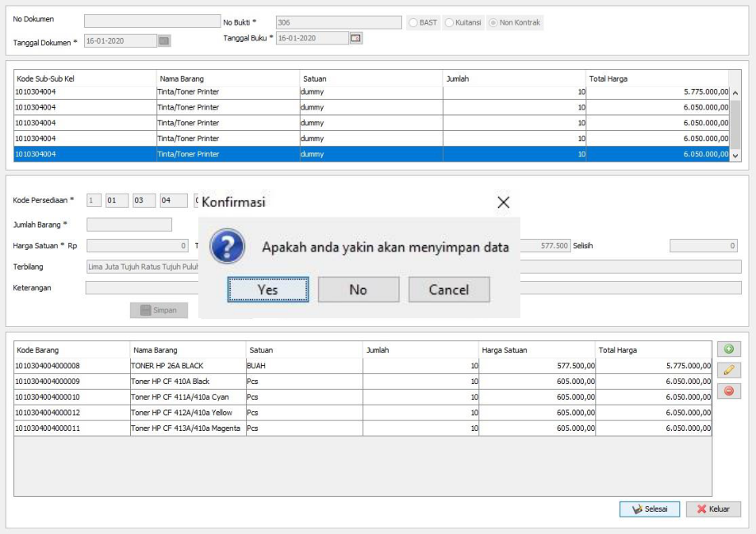This screenshot has width=756, height=534.
Task: Select the Kuitansi radio option
Action: tap(450, 23)
